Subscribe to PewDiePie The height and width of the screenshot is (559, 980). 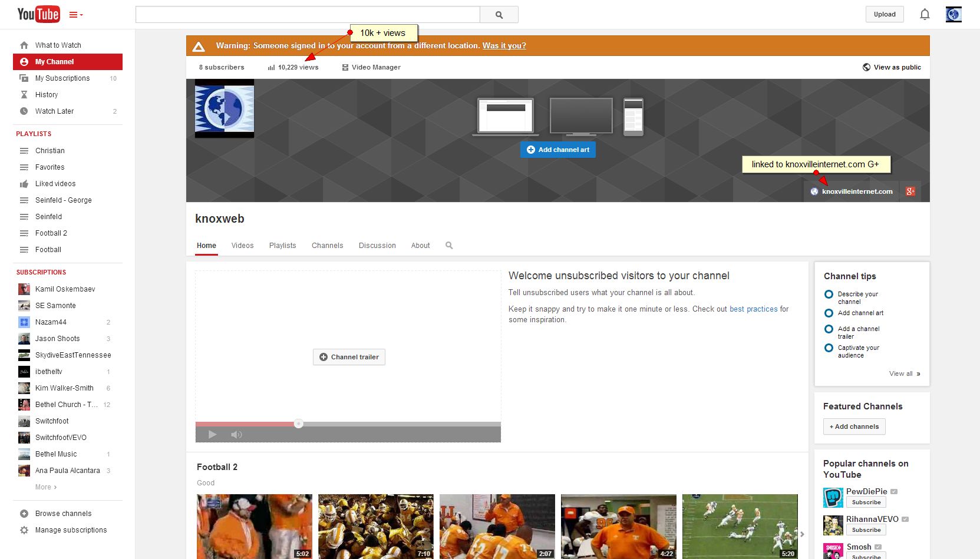point(866,502)
